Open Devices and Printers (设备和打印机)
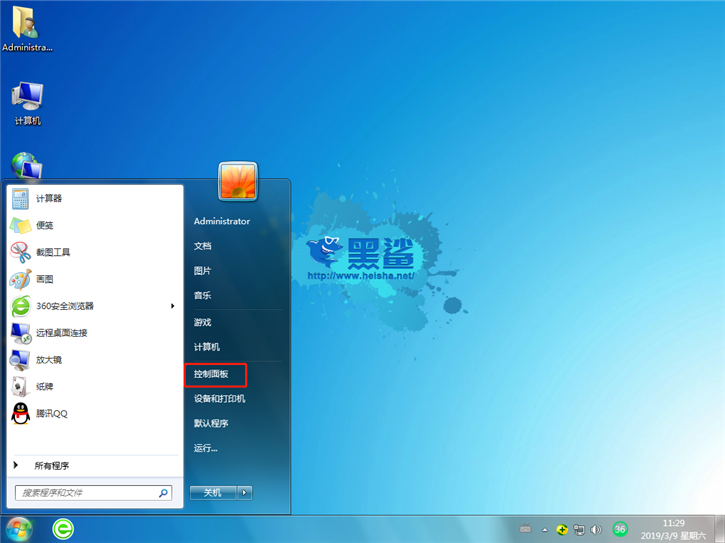The image size is (725, 543). pyautogui.click(x=219, y=398)
